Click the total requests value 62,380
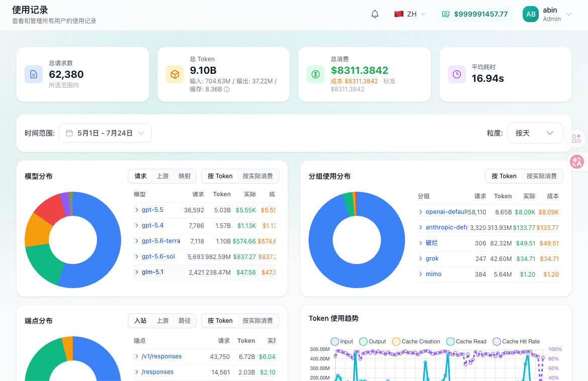 coord(66,74)
